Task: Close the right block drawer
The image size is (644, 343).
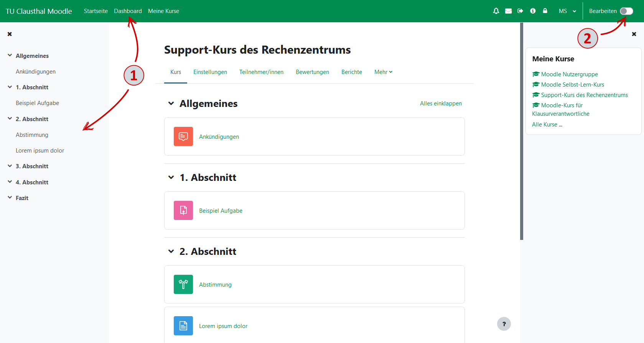Action: [634, 34]
